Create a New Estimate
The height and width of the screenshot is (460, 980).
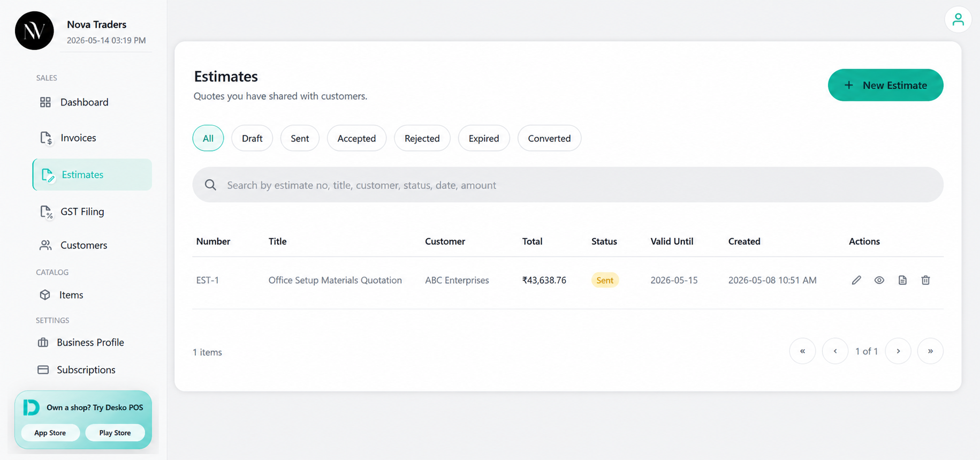(x=885, y=85)
